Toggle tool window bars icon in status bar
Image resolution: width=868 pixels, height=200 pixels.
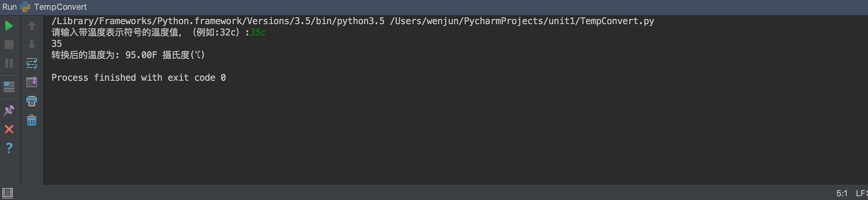tap(8, 193)
